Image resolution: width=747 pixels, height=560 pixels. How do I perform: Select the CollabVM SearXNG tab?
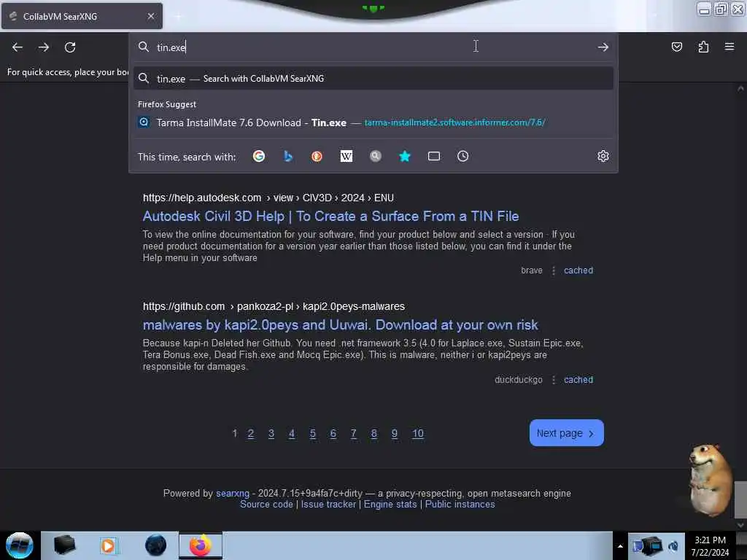(x=82, y=16)
